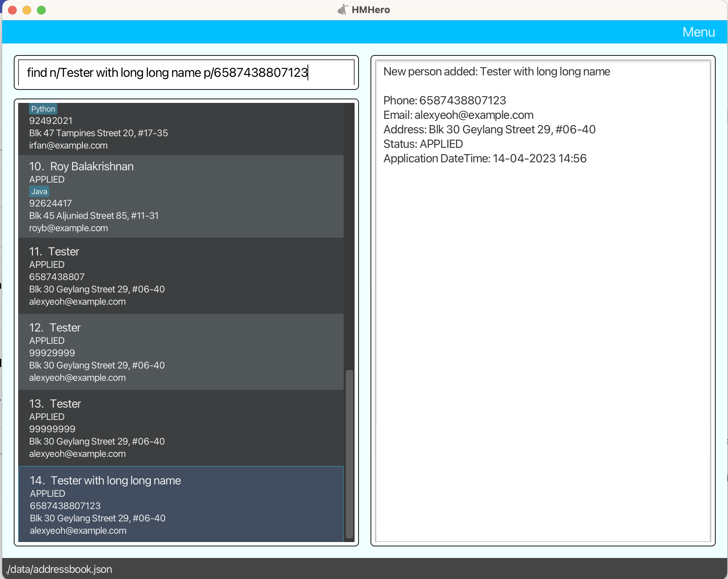Image resolution: width=728 pixels, height=579 pixels.
Task: Click the green fullscreen window button
Action: coord(41,10)
